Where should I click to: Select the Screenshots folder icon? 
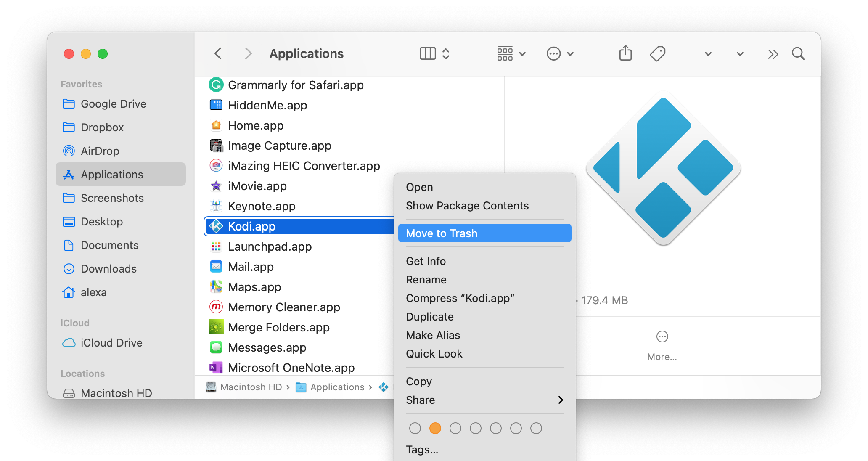pos(68,198)
